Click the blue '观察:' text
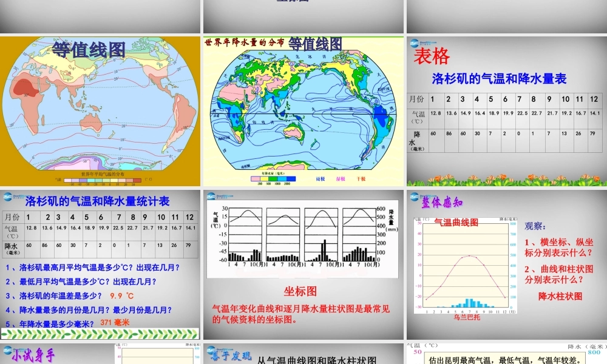Image resolution: width=607 pixels, height=364 pixels. pos(535,226)
